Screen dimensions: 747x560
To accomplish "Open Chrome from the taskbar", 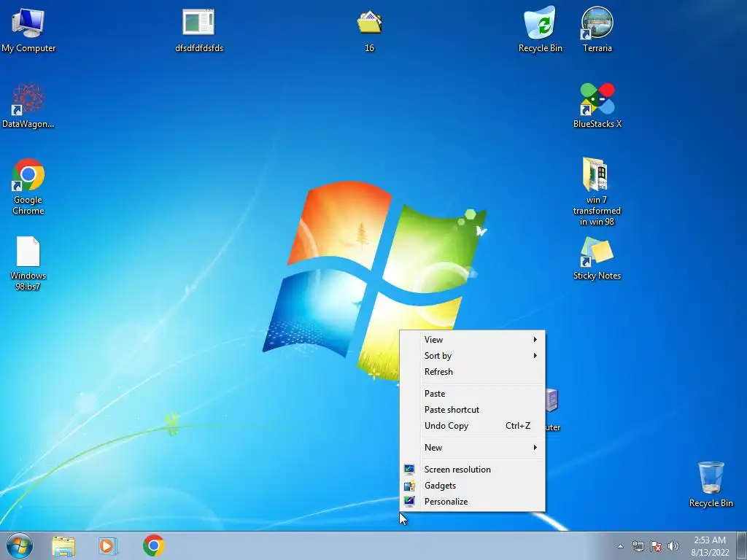I will (153, 545).
